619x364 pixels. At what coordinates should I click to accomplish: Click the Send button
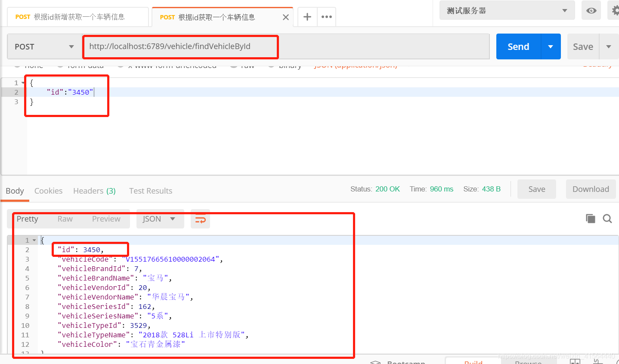coord(518,46)
